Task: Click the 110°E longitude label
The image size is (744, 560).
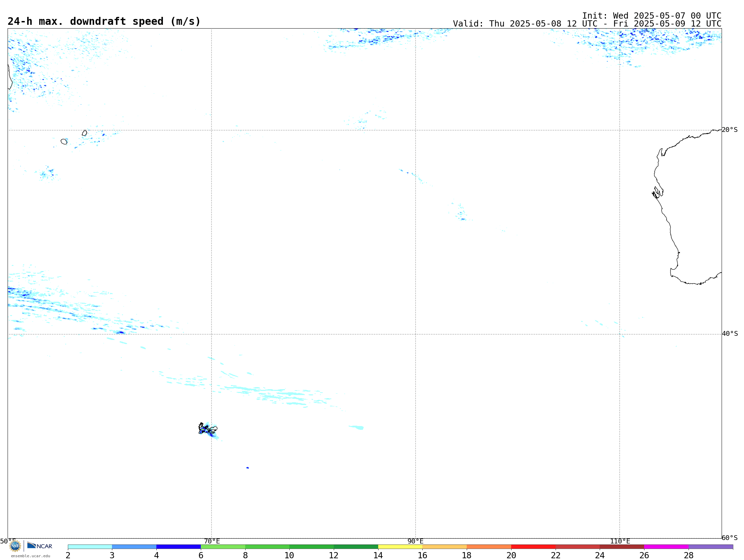Action: 620,541
